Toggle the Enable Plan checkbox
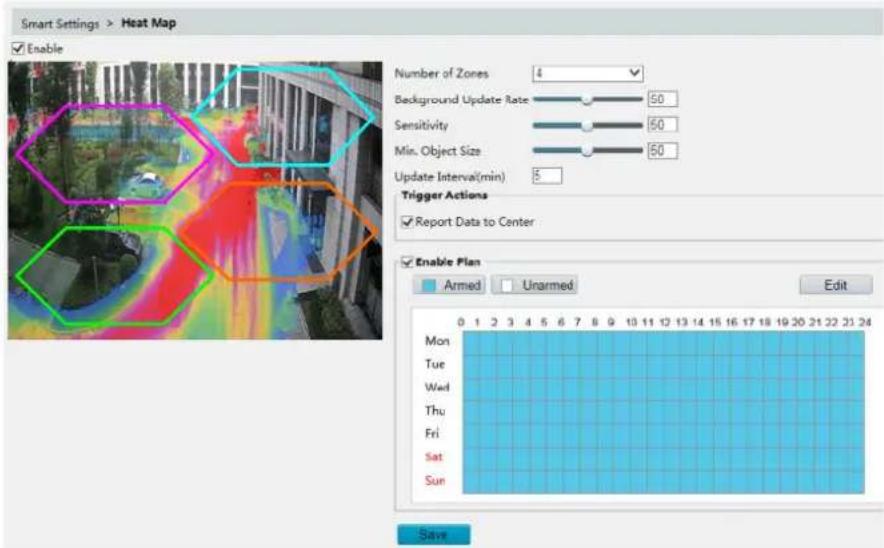Image resolution: width=884 pixels, height=548 pixels. (407, 262)
